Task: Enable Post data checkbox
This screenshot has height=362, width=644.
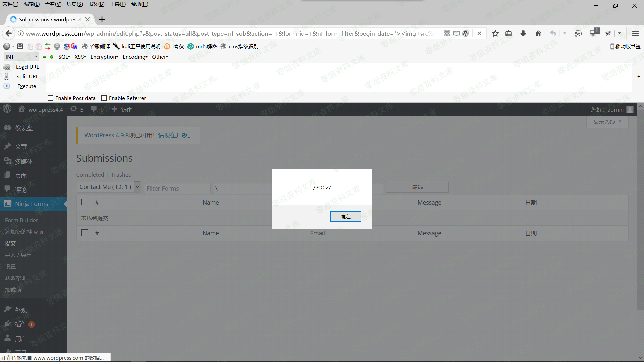Action: (x=51, y=98)
